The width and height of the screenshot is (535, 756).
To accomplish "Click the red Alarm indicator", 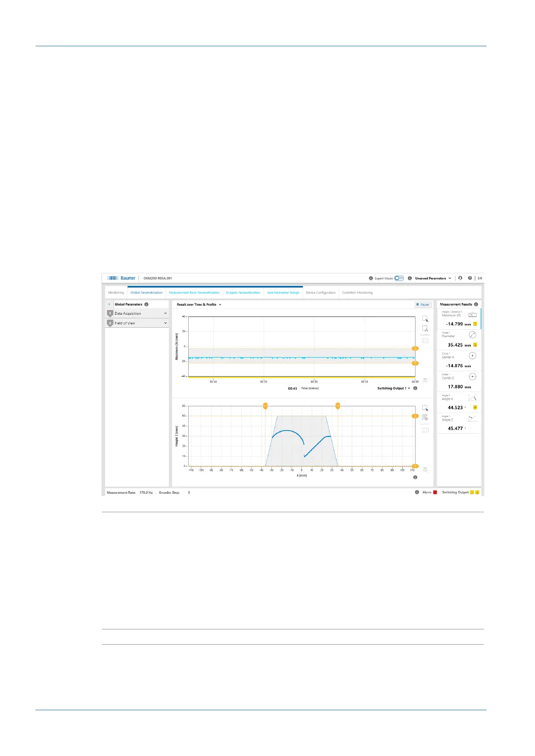I will coord(435,492).
